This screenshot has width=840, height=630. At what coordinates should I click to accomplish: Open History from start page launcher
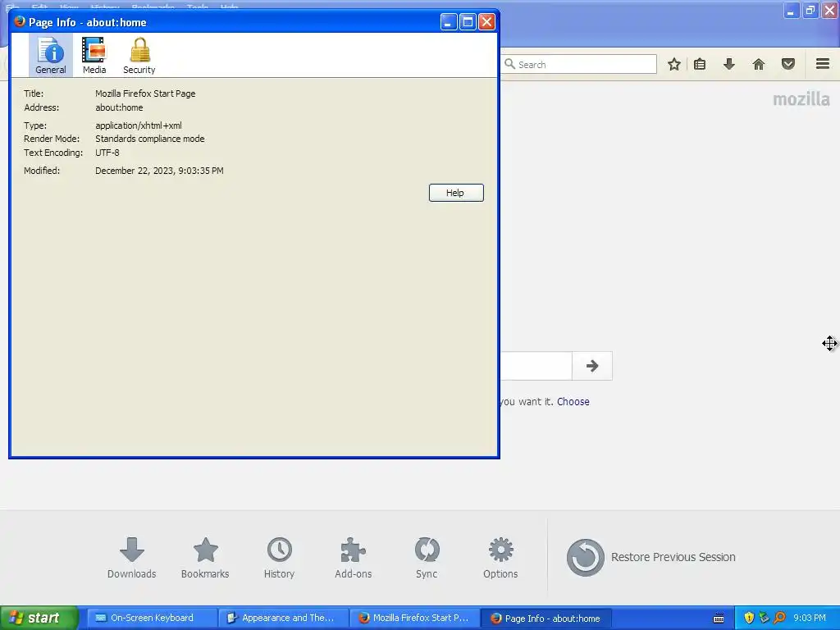click(279, 558)
